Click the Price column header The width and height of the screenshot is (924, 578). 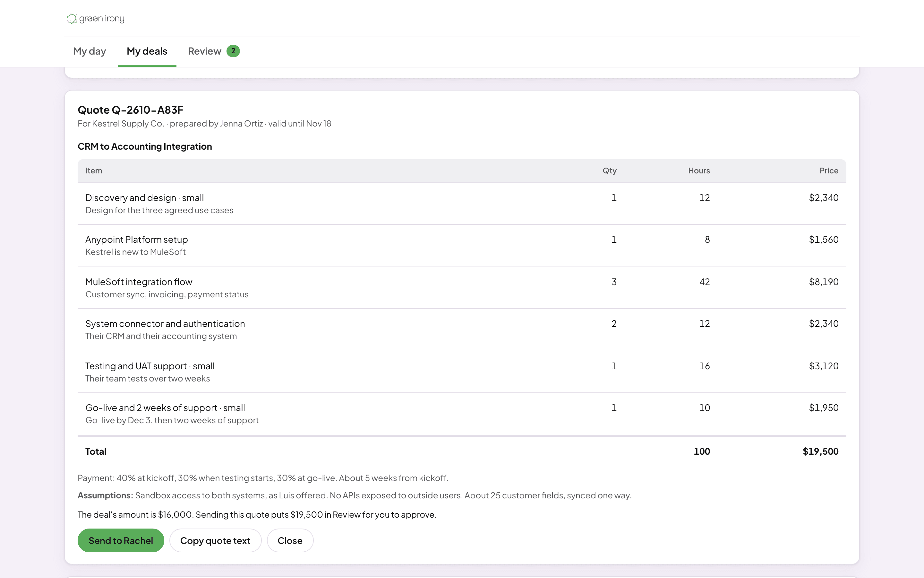pyautogui.click(x=828, y=171)
